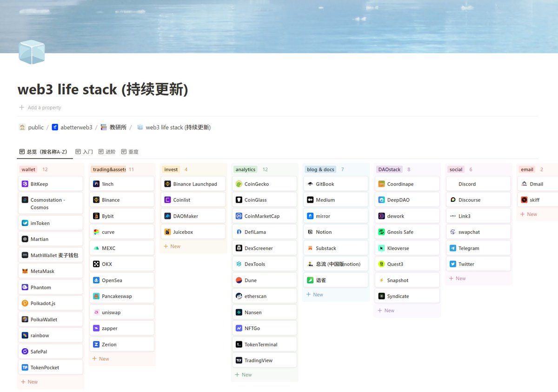Open the Discord card
The image size is (558, 392).
point(478,184)
